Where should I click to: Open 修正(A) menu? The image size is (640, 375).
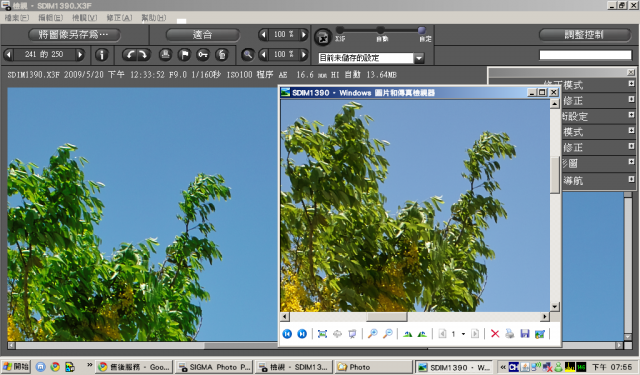119,18
